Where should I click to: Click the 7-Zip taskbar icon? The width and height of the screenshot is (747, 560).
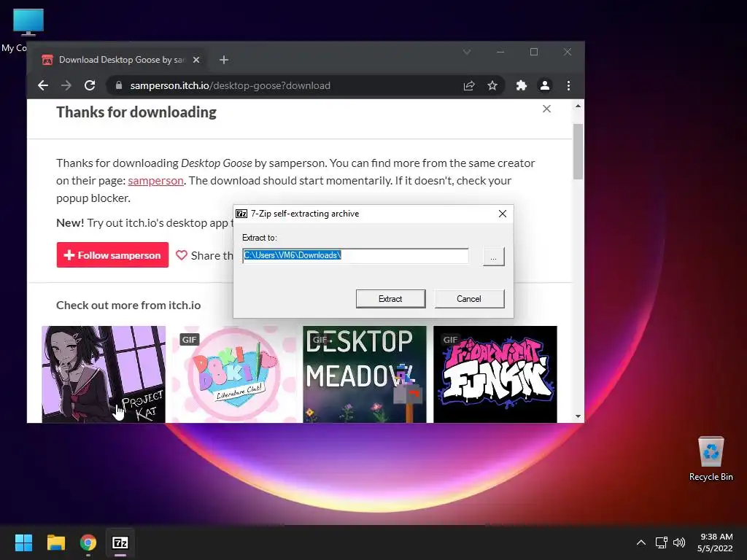pyautogui.click(x=120, y=542)
